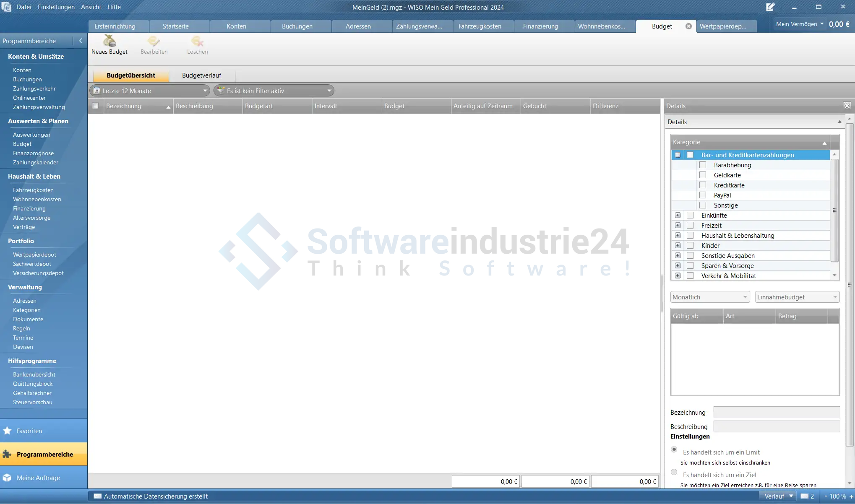Select 'Es handelt sich um ein Ziel' radio
The width and height of the screenshot is (855, 504).
[674, 472]
